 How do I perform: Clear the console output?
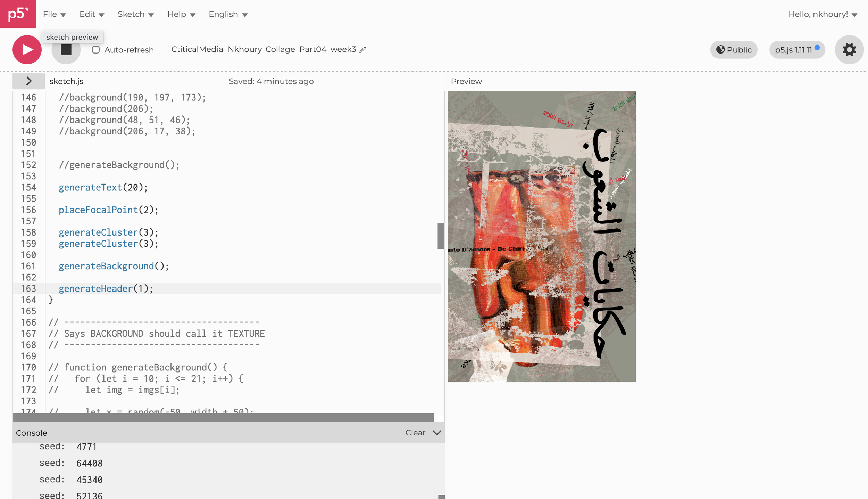(415, 433)
